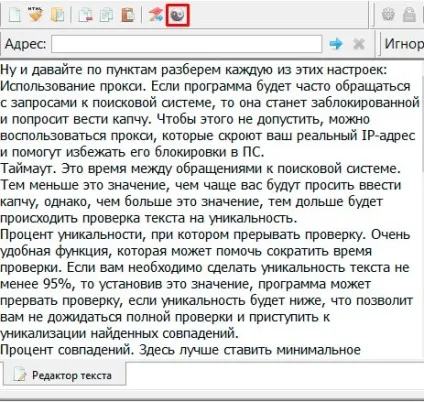This screenshot has width=424, height=402.
Task: Click the copy text icon
Action: 106,15
